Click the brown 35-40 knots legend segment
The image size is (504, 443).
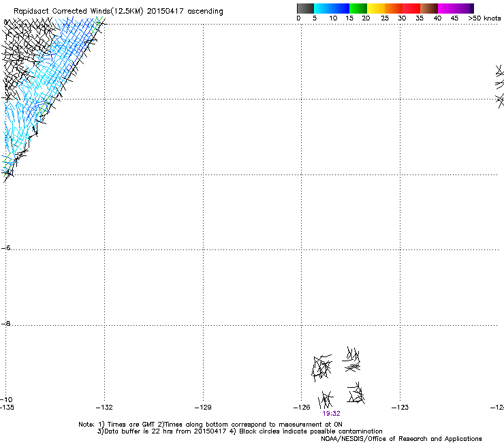(429, 8)
